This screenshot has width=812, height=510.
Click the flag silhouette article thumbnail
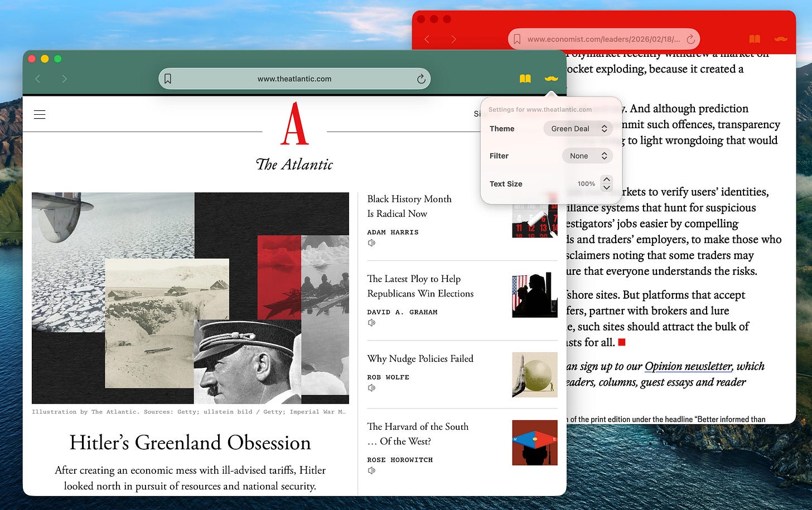coord(535,295)
